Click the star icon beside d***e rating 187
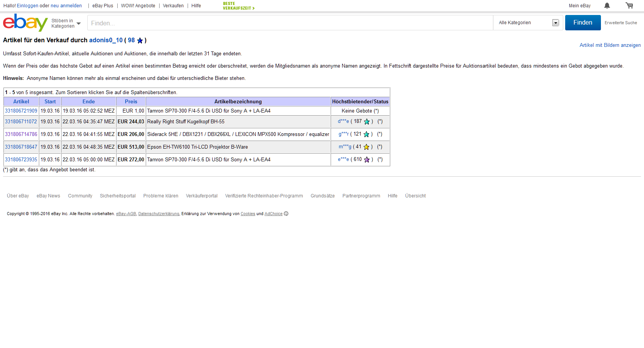The image size is (644, 348). tap(367, 121)
